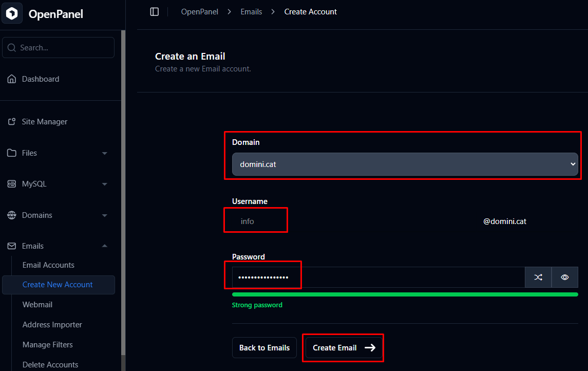Image resolution: width=588 pixels, height=371 pixels.
Task: Collapse the Emails submenu arrow
Action: (x=105, y=246)
